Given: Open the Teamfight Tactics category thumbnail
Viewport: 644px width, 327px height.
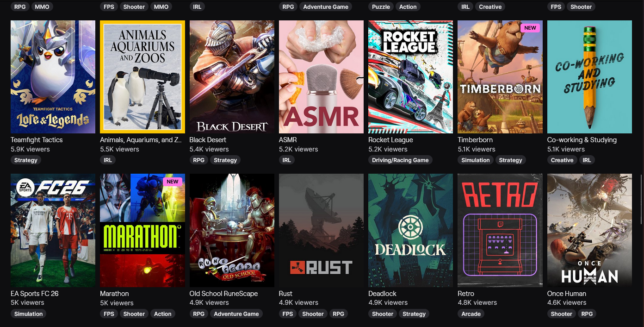Looking at the screenshot, I should [53, 77].
